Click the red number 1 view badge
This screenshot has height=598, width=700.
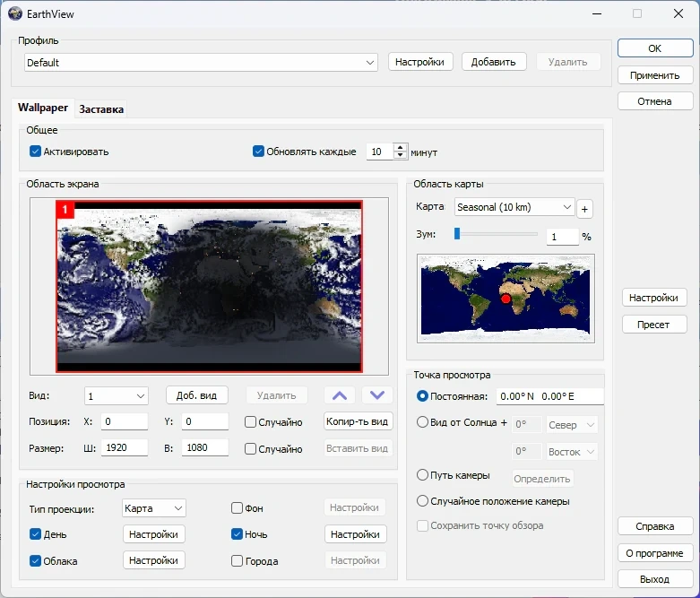click(65, 210)
